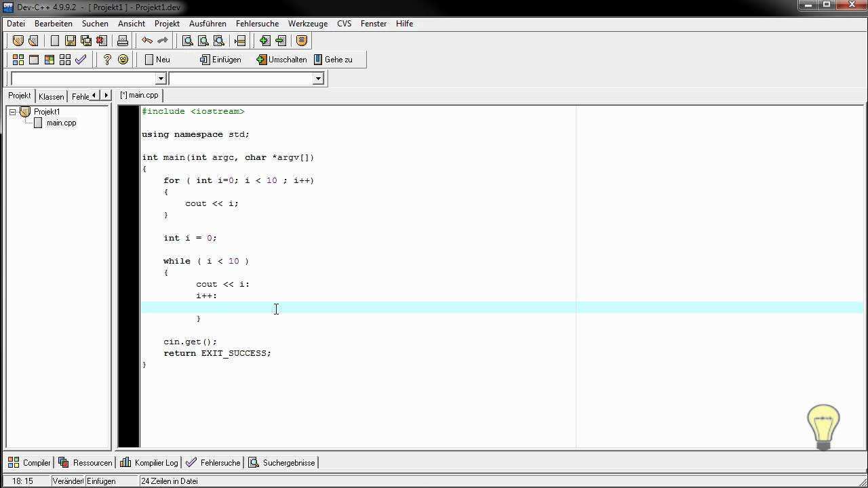Open the Ausführen menu
This screenshot has width=868, height=488.
(208, 24)
